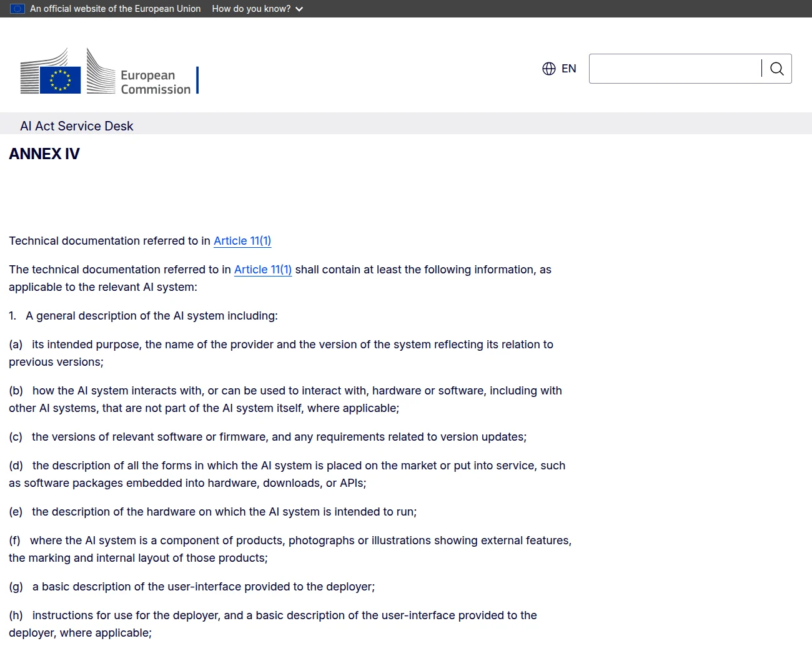This screenshot has width=812, height=646.
Task: Click the globe language icon
Action: pyautogui.click(x=549, y=69)
